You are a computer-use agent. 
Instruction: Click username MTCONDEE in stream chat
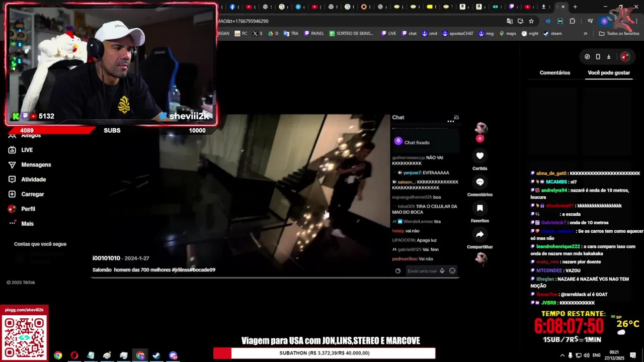[549, 270]
